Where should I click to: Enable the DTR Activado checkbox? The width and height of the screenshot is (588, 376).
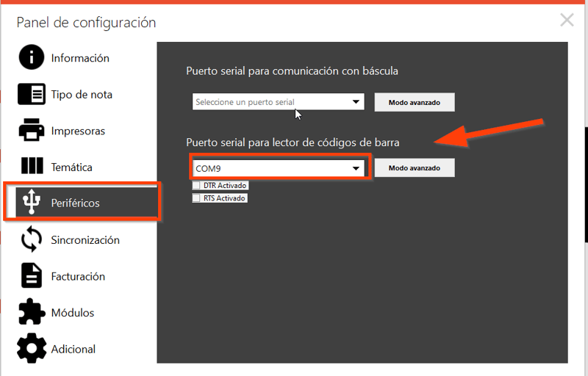pyautogui.click(x=196, y=185)
